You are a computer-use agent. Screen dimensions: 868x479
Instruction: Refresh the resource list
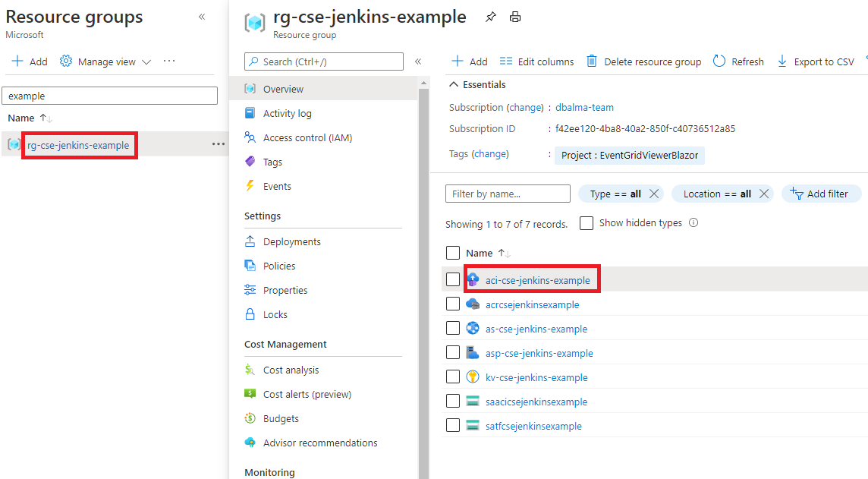tap(738, 61)
